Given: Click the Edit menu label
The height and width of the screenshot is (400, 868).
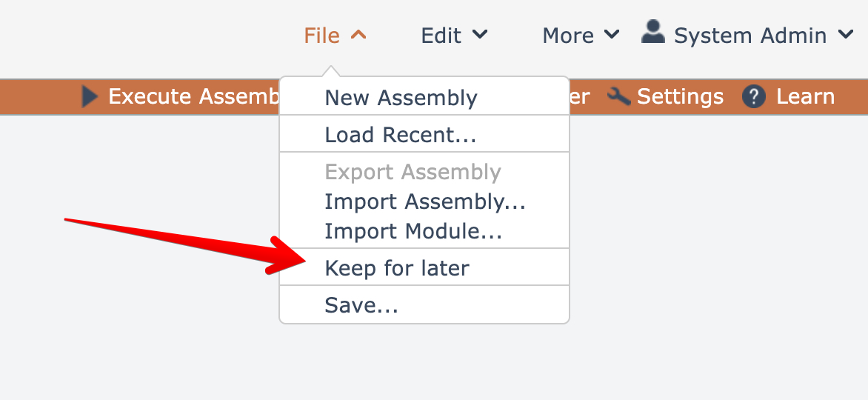Looking at the screenshot, I should click(x=441, y=36).
